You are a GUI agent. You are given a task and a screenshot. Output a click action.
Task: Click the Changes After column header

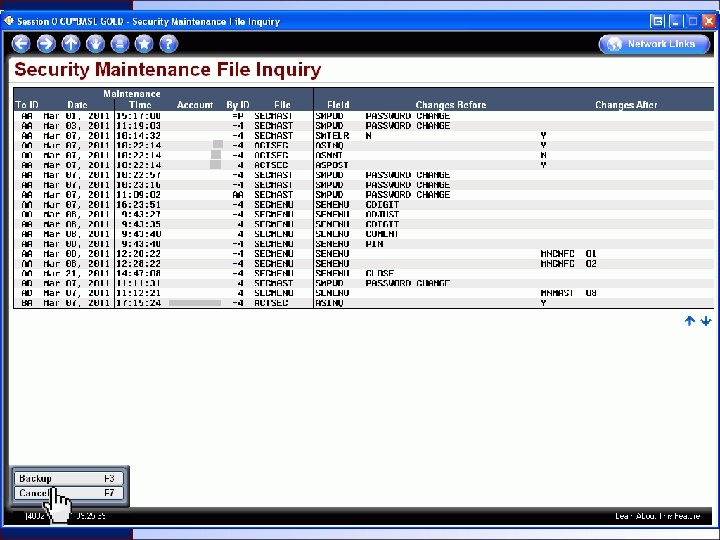pos(626,105)
